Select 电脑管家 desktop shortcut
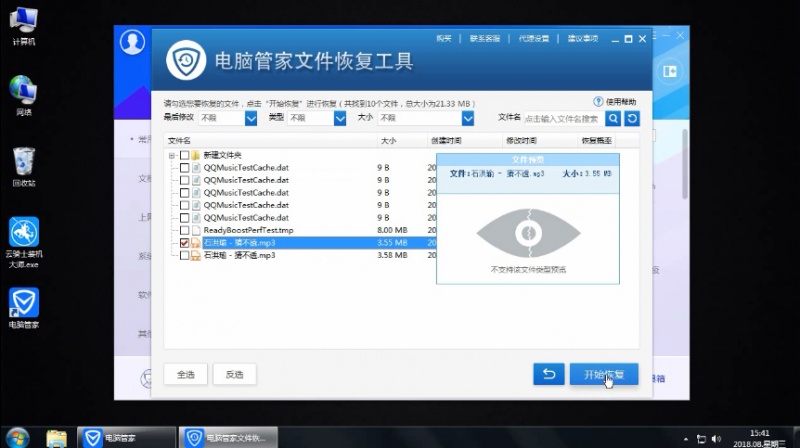This screenshot has width=800, height=448. (23, 308)
